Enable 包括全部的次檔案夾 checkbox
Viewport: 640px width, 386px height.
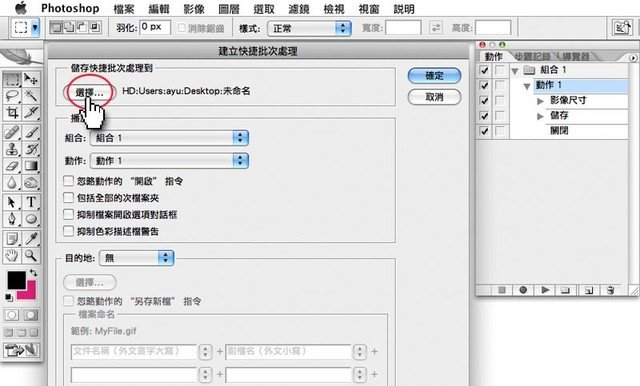(68, 197)
